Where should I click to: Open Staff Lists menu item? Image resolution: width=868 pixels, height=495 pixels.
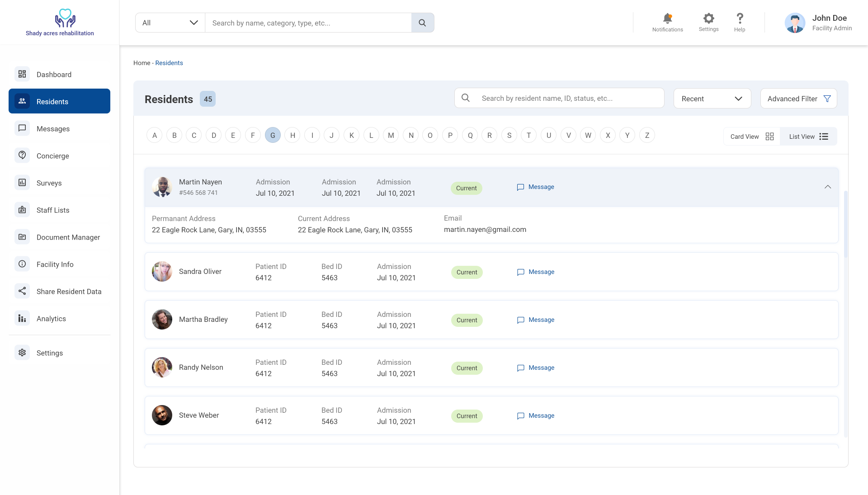tap(53, 210)
